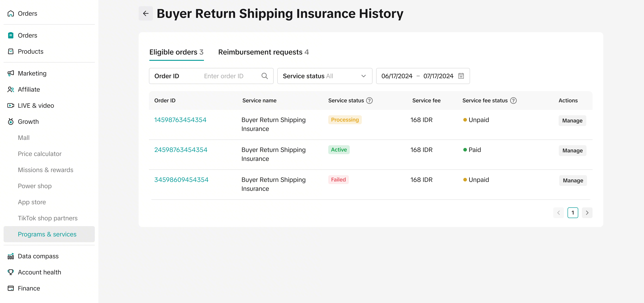This screenshot has height=303, width=644.
Task: Click the back arrow beside page title
Action: (x=146, y=13)
